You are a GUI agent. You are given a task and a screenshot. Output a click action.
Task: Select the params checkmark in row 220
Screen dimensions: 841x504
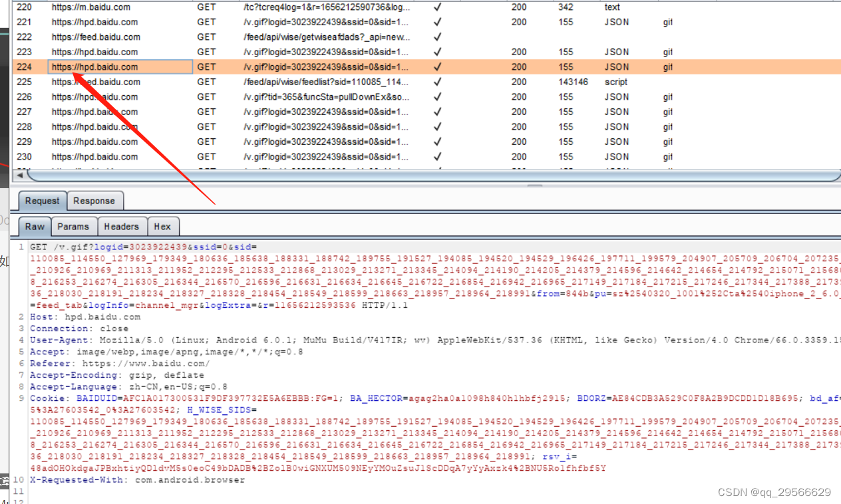[x=437, y=7]
